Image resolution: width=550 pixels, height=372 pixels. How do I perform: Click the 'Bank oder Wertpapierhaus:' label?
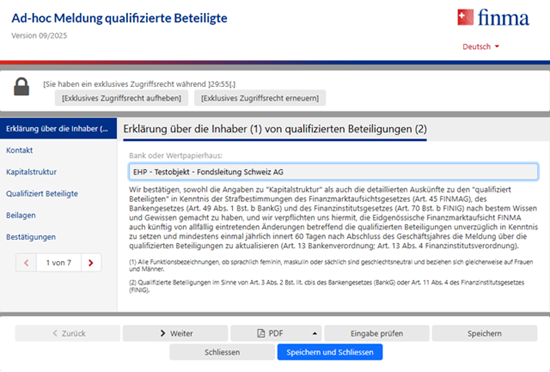(175, 155)
